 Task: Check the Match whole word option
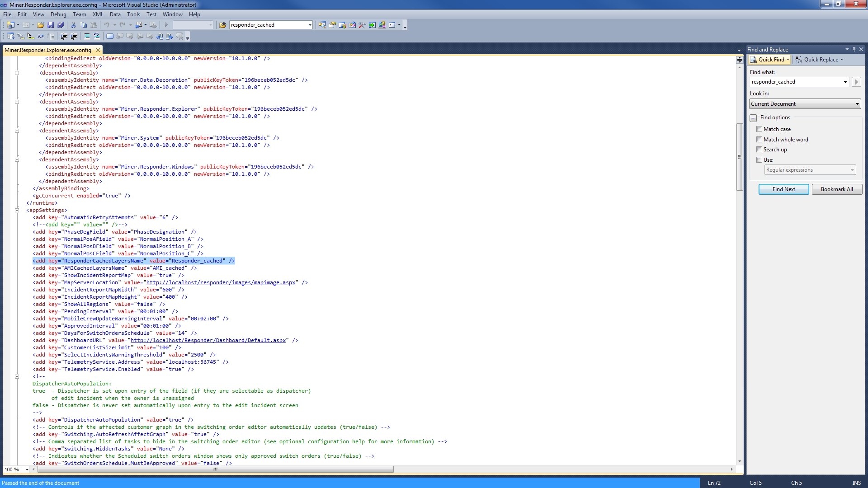[x=760, y=139]
